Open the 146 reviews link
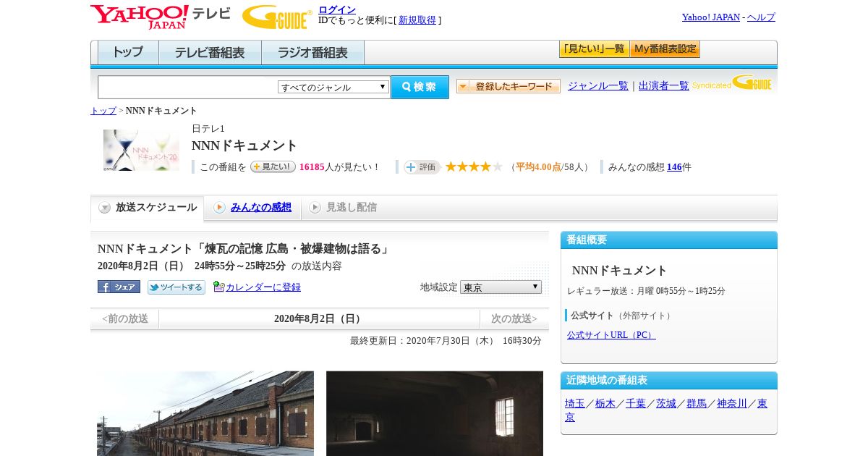868x456 pixels. 674,167
